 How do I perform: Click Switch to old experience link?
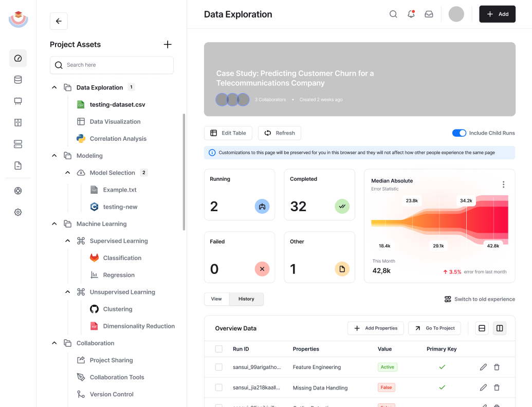tap(480, 299)
